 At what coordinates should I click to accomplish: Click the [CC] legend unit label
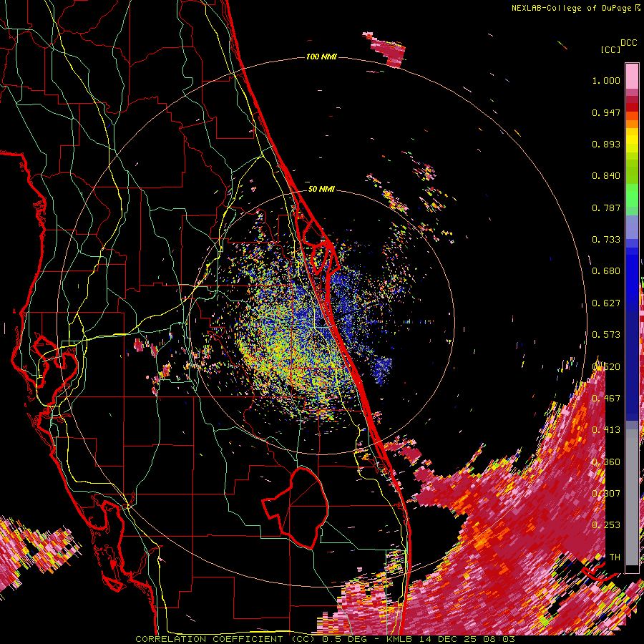[610, 49]
